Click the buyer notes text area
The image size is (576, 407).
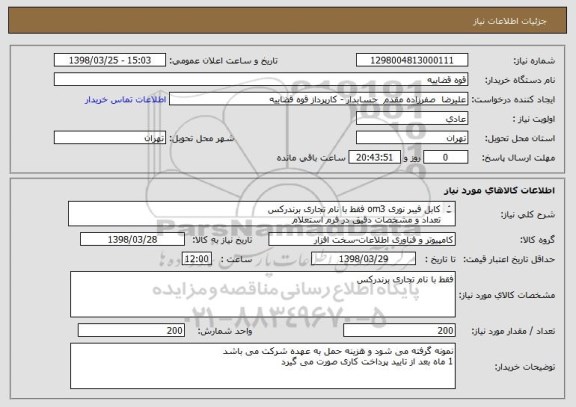click(x=263, y=366)
